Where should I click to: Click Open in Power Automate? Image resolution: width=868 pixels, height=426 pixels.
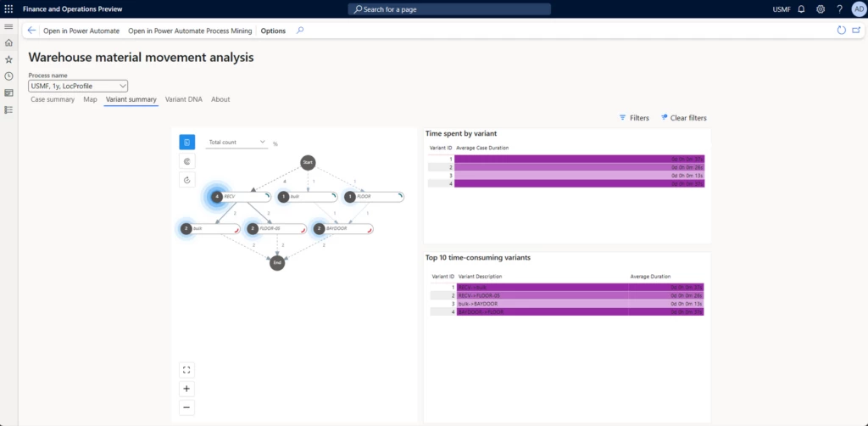81,31
